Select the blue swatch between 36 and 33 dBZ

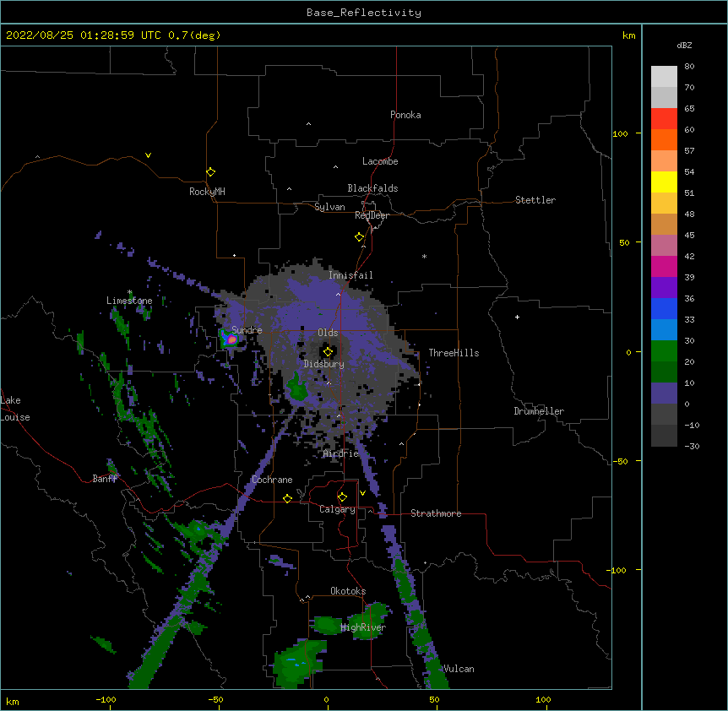click(664, 308)
